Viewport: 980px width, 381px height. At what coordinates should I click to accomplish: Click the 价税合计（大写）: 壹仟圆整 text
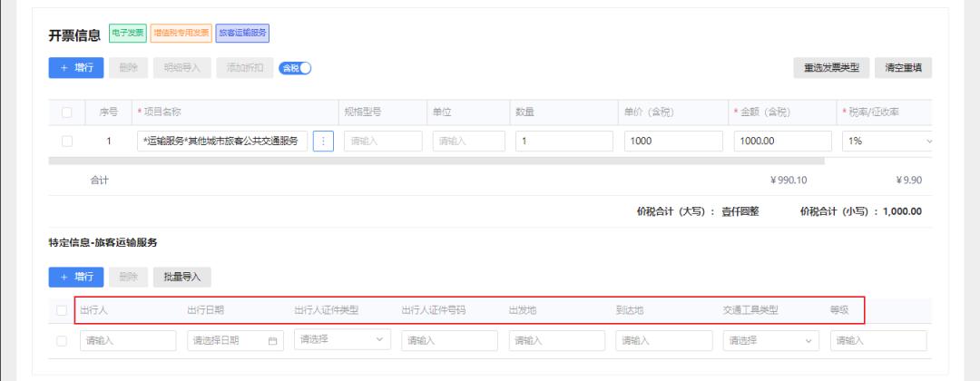[x=698, y=211]
